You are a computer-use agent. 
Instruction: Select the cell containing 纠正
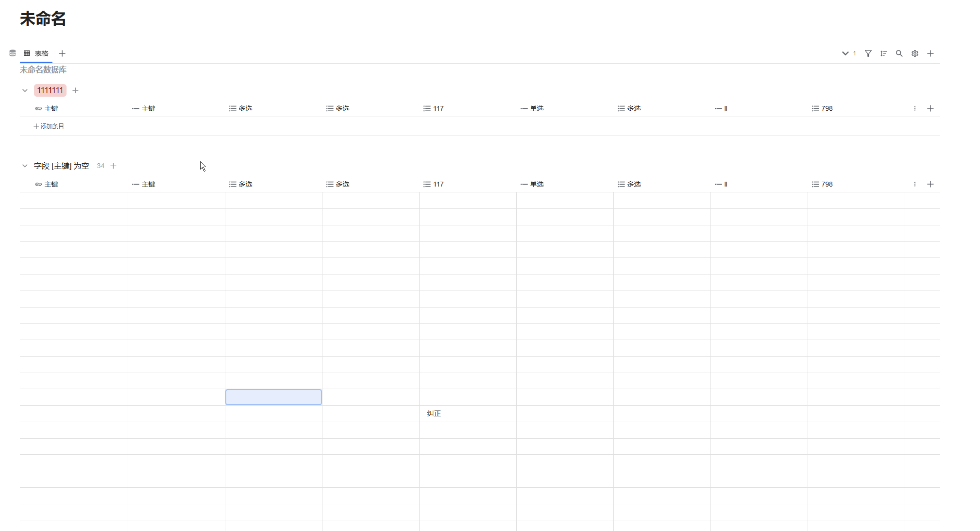[x=467, y=413]
